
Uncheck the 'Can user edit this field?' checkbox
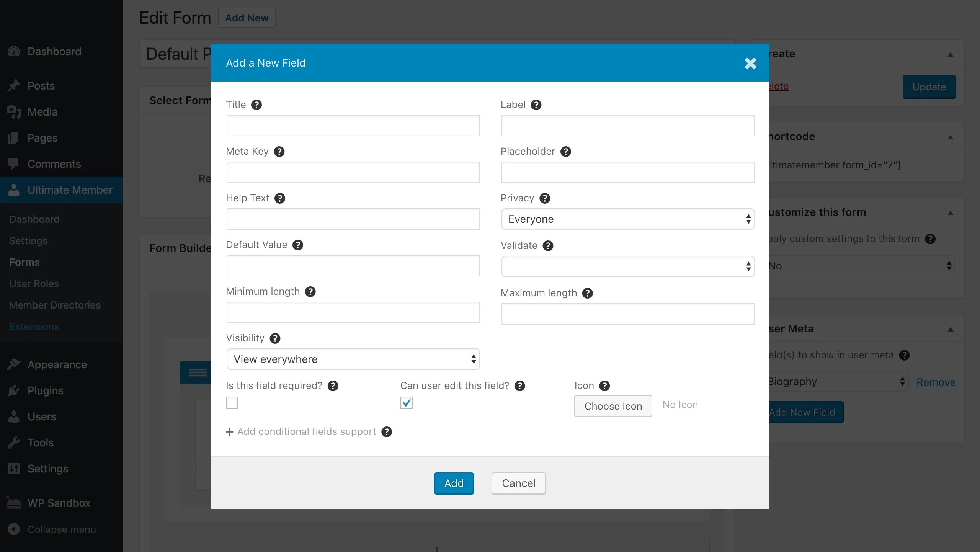tap(406, 403)
